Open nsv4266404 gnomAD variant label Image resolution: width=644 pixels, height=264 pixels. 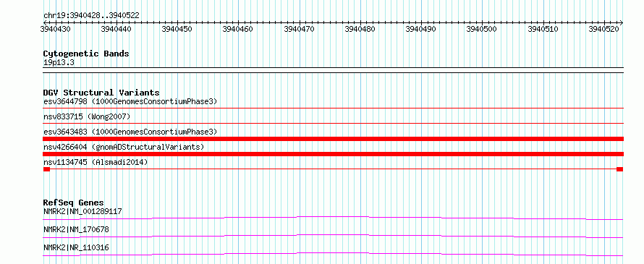pos(124,147)
